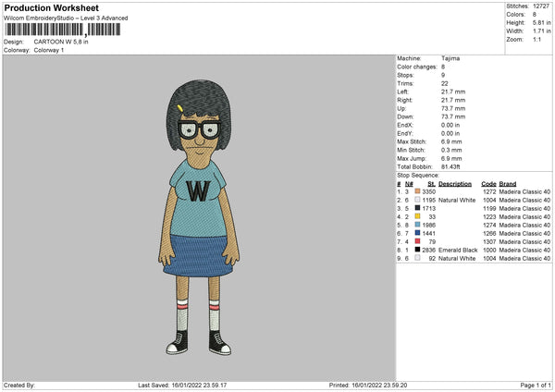Click the stitch count "1441" in stop 6

click(x=428, y=233)
